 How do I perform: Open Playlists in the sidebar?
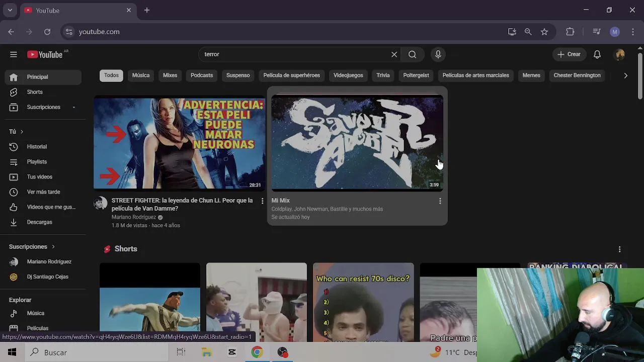(43, 162)
